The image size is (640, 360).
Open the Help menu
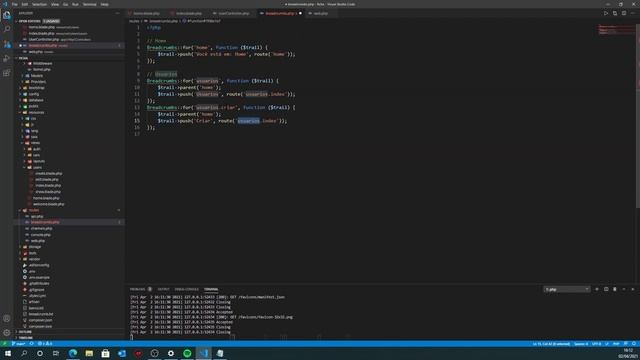pos(104,4)
